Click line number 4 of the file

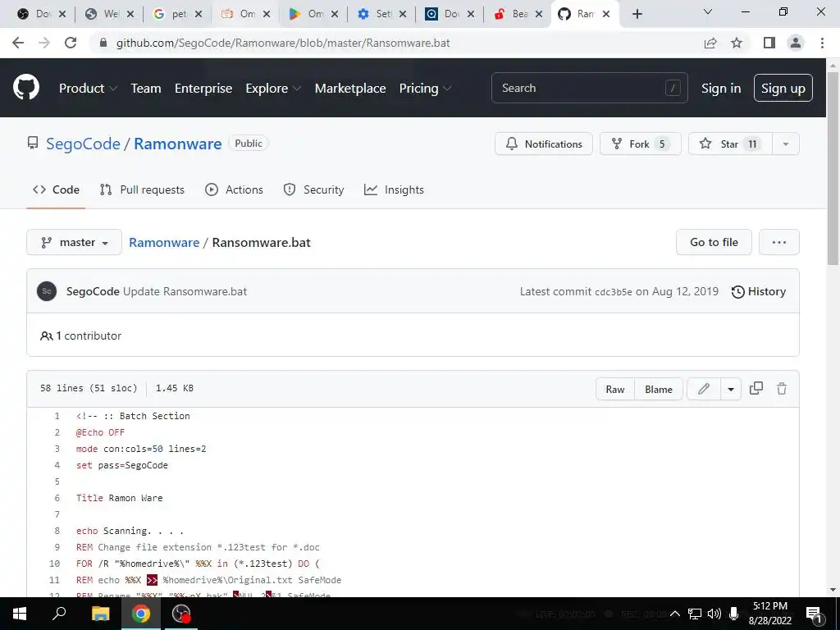(57, 465)
